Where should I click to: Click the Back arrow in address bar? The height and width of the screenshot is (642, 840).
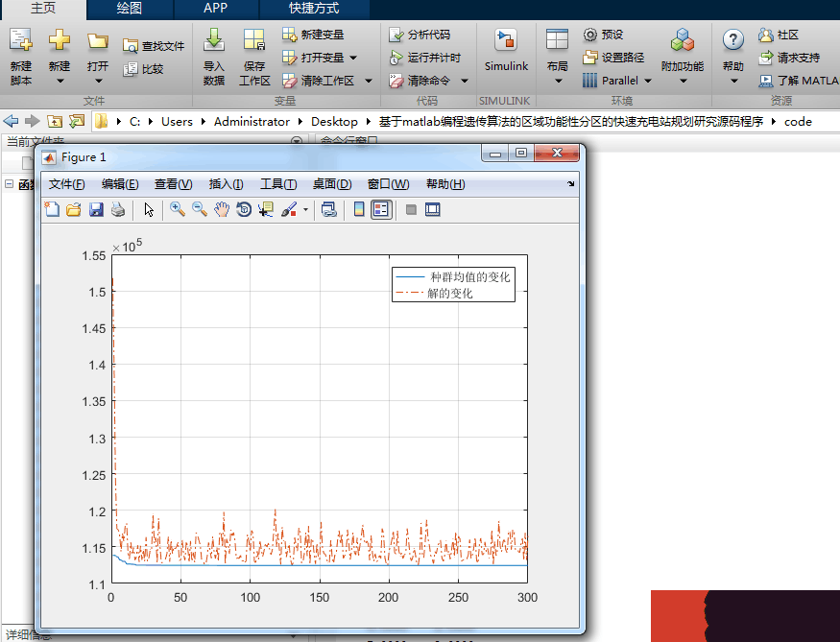[11, 122]
